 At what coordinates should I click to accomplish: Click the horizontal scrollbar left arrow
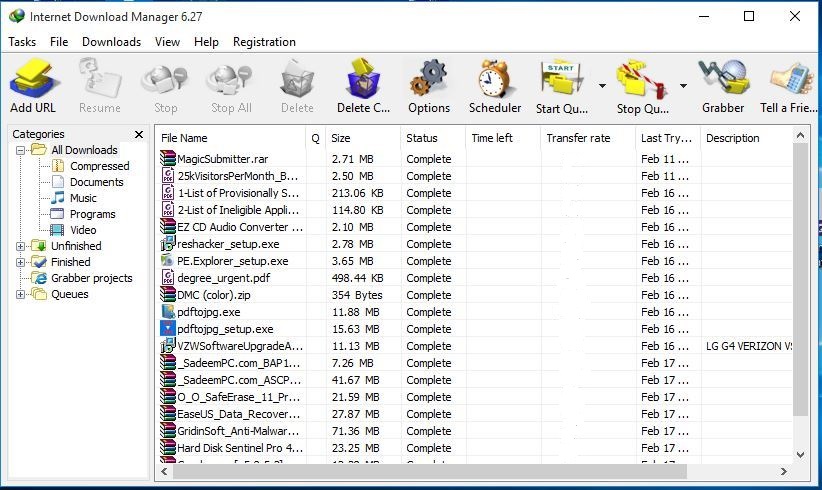point(165,472)
